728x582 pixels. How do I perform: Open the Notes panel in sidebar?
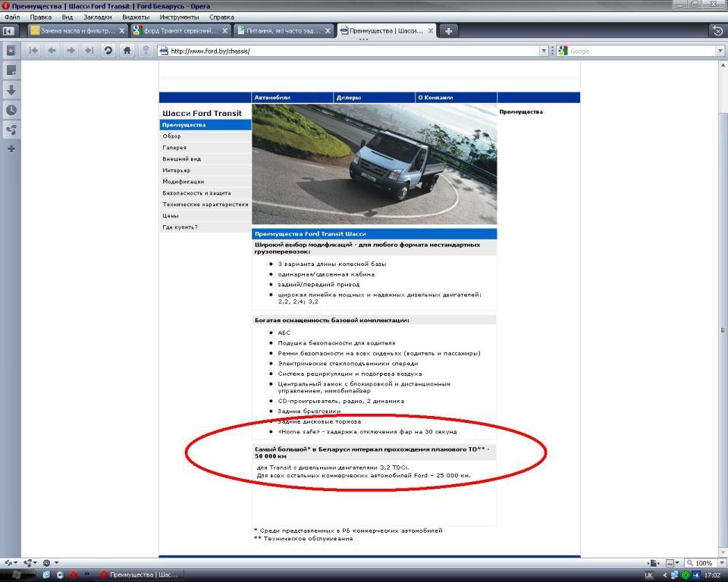11,70
